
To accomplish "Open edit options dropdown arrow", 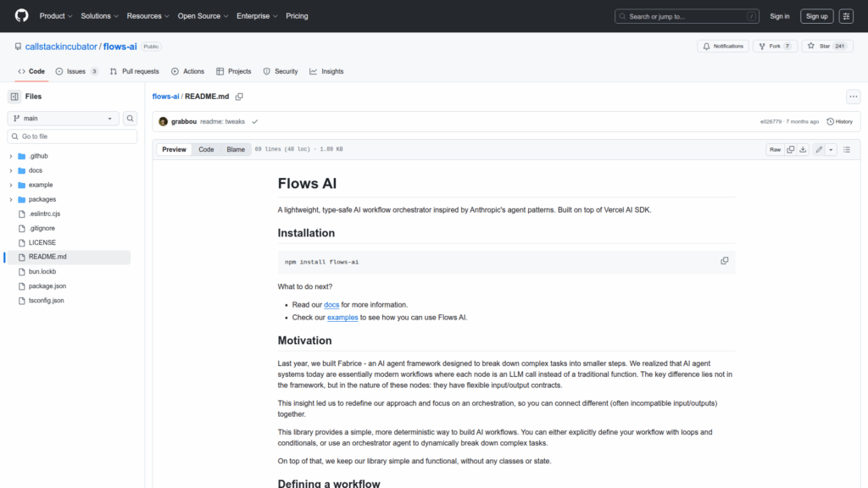I will 831,149.
